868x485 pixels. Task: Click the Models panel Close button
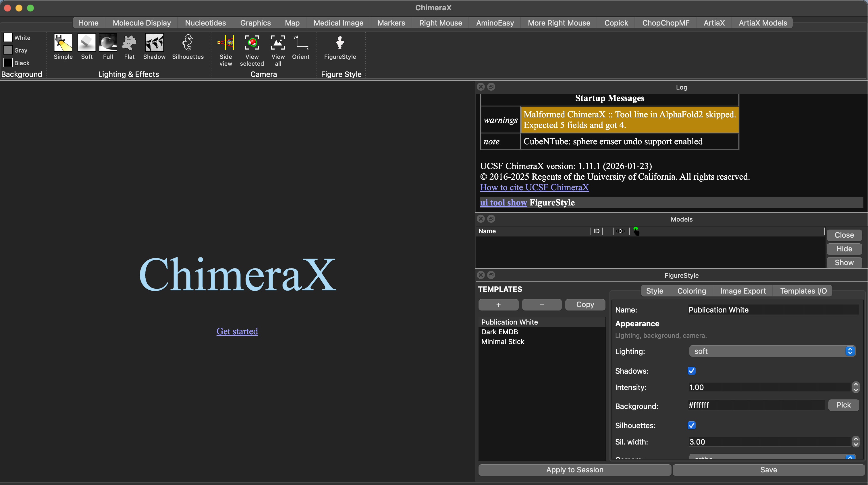coord(844,235)
